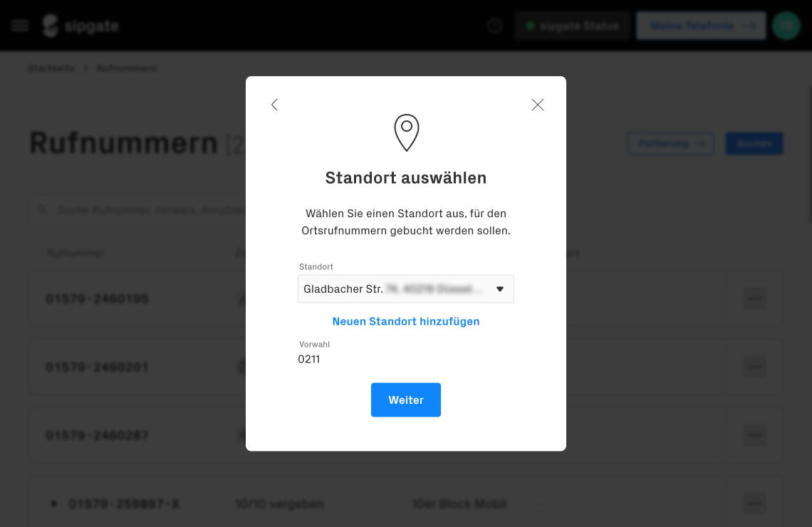Select the number 01579-2460201
Screen dimensions: 812x527
[x=98, y=367]
